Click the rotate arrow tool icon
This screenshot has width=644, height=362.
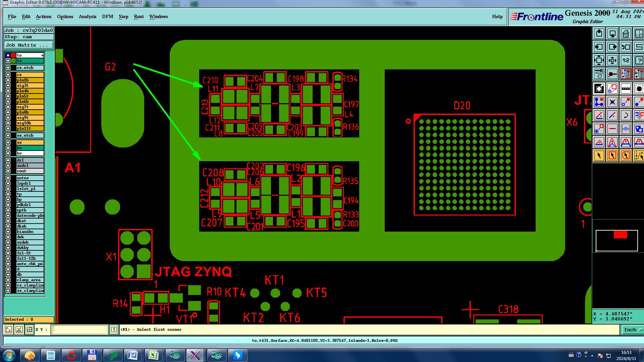626,116
